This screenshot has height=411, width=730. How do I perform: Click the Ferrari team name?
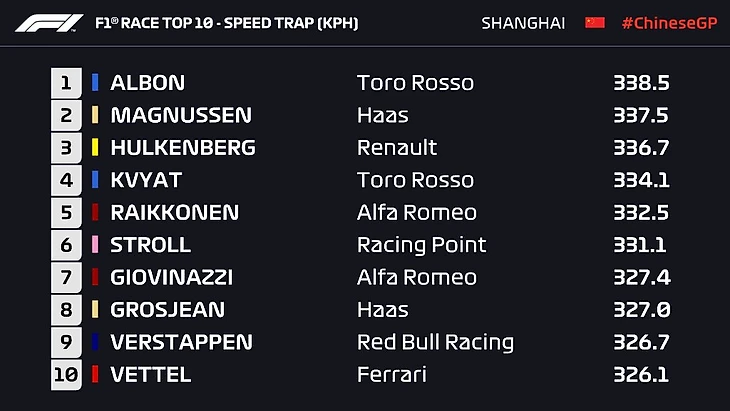[391, 375]
